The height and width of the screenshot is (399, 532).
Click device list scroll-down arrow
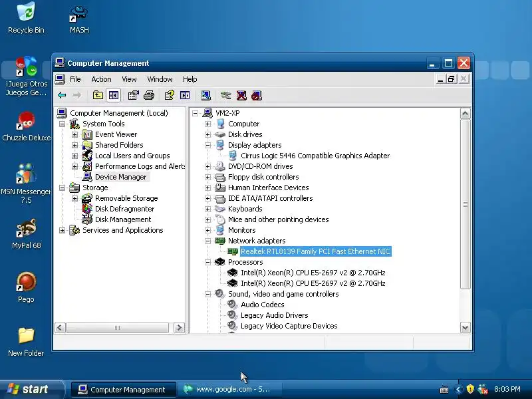pyautogui.click(x=465, y=328)
